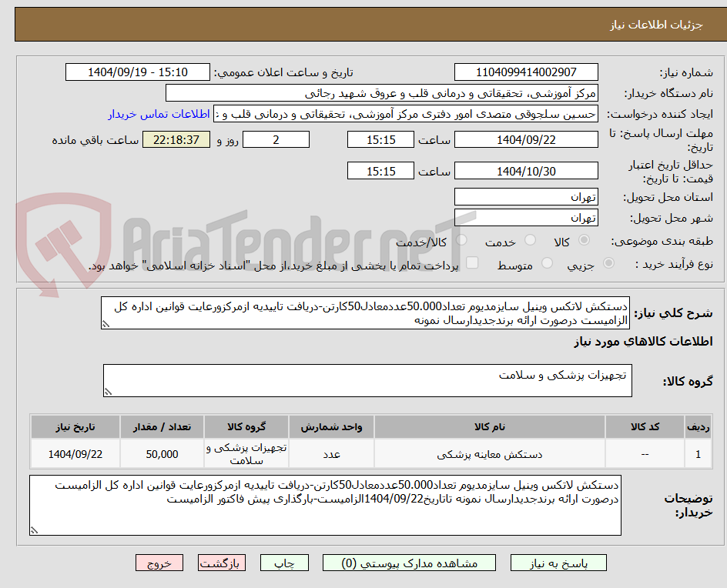The width and height of the screenshot is (727, 588).
Task: Select متوسط for نوع فرآیند خرید
Action: pyautogui.click(x=547, y=262)
